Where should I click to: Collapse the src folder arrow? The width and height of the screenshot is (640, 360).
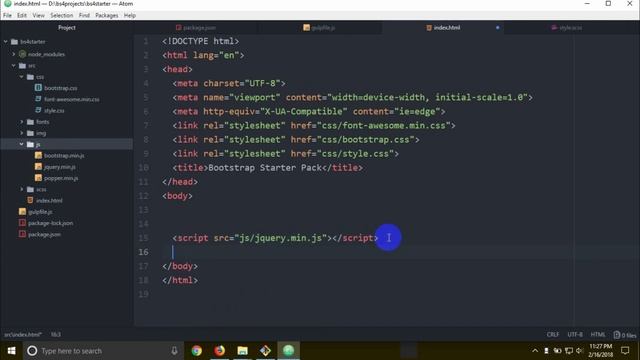pyautogui.click(x=13, y=65)
